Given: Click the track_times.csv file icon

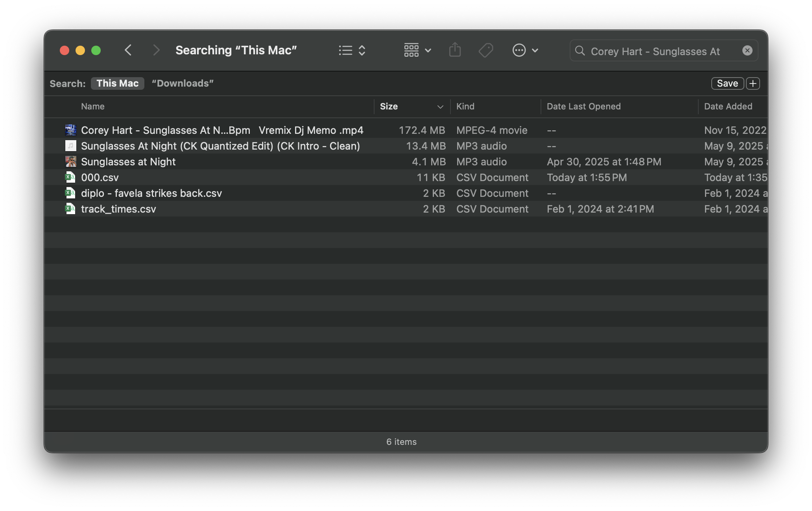Looking at the screenshot, I should click(x=70, y=209).
